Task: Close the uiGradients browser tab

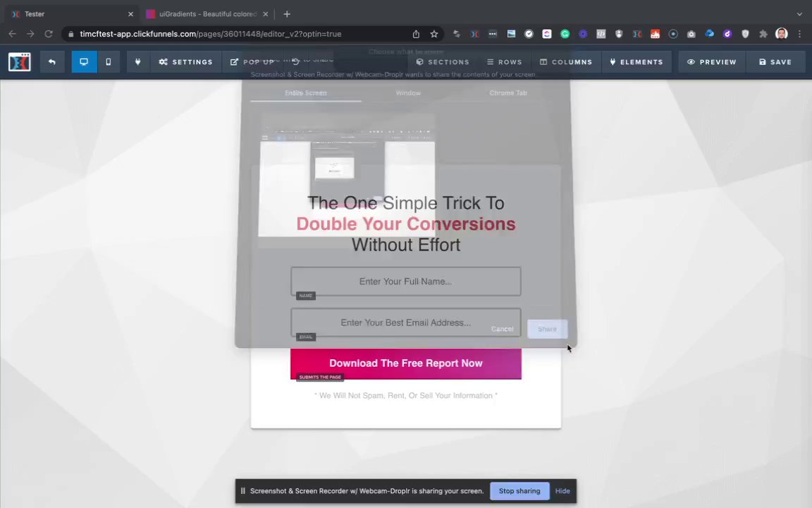Action: 265,14
